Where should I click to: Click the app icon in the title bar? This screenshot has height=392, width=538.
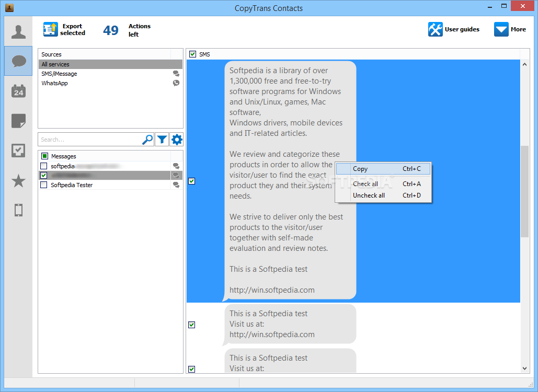(x=9, y=7)
